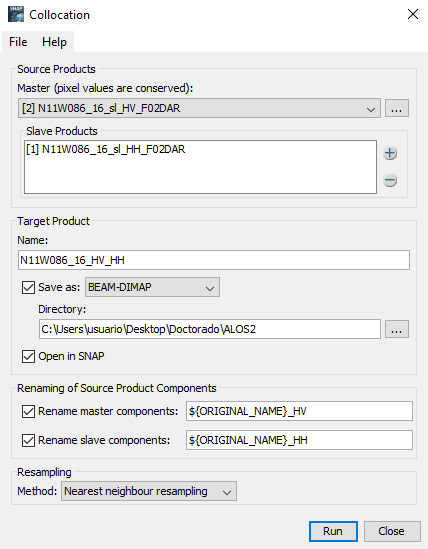The image size is (428, 549).
Task: Open the resampling Method dropdown
Action: click(x=149, y=491)
